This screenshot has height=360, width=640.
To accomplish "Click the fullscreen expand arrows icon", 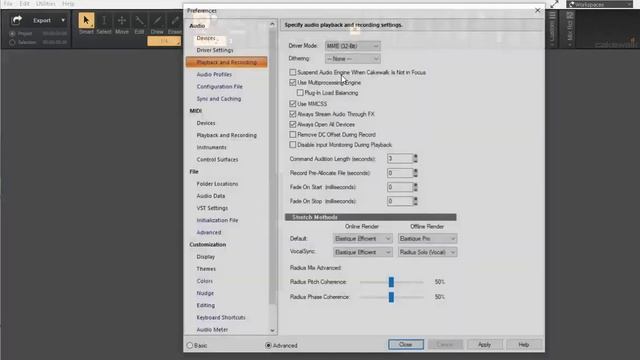I will tap(554, 4).
